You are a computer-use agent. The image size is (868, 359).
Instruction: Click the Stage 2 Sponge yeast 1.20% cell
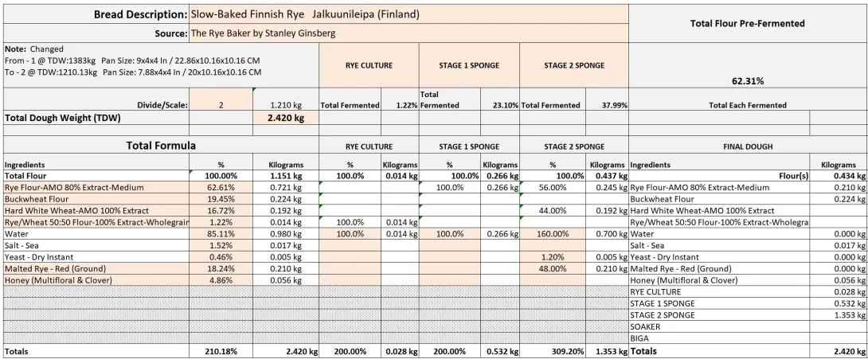[x=552, y=257]
